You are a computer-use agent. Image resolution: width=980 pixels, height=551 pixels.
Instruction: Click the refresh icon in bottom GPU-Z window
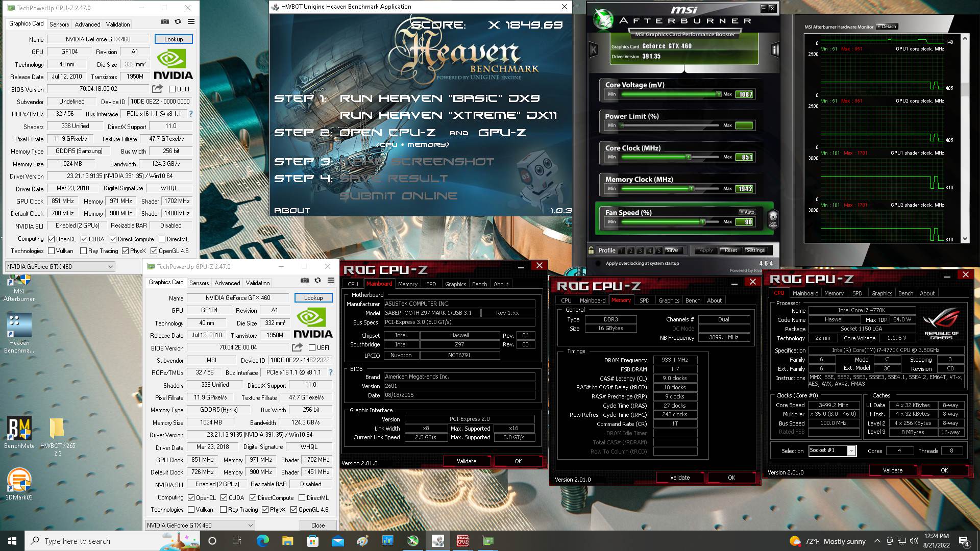(317, 281)
